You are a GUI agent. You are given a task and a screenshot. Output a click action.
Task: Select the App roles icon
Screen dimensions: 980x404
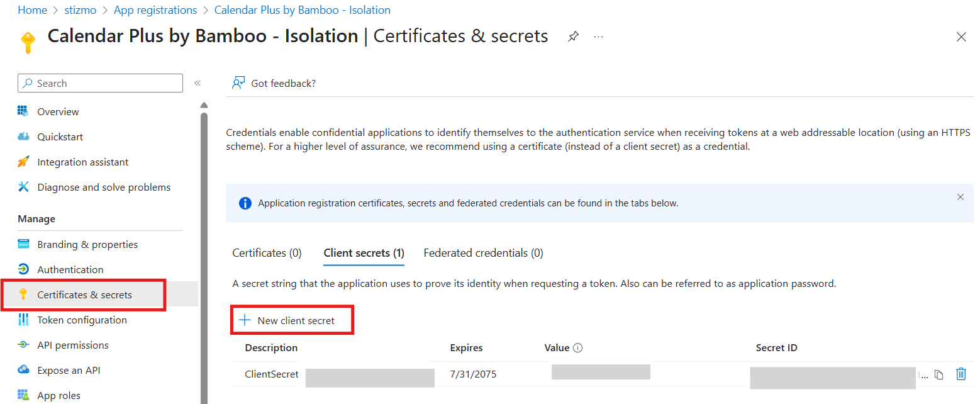tap(24, 395)
